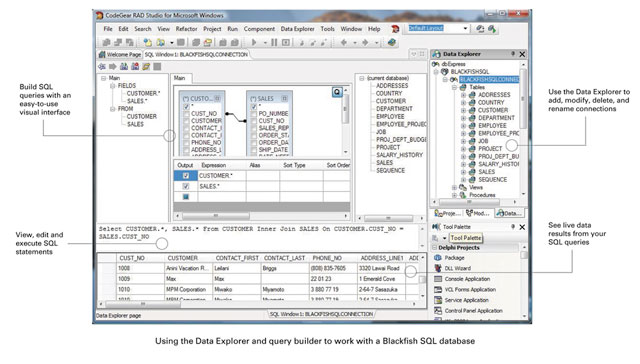Switch to the Proje... panel tab

click(x=447, y=213)
